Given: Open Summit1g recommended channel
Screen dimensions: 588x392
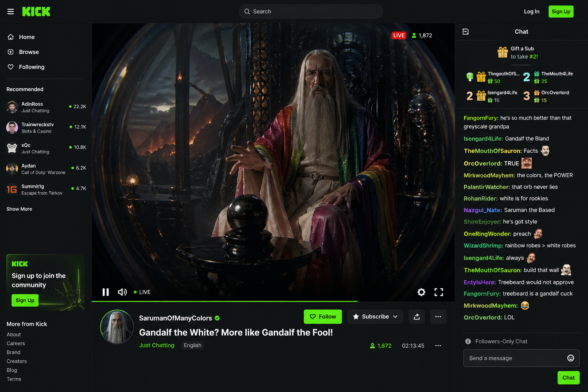Looking at the screenshot, I should (46, 189).
